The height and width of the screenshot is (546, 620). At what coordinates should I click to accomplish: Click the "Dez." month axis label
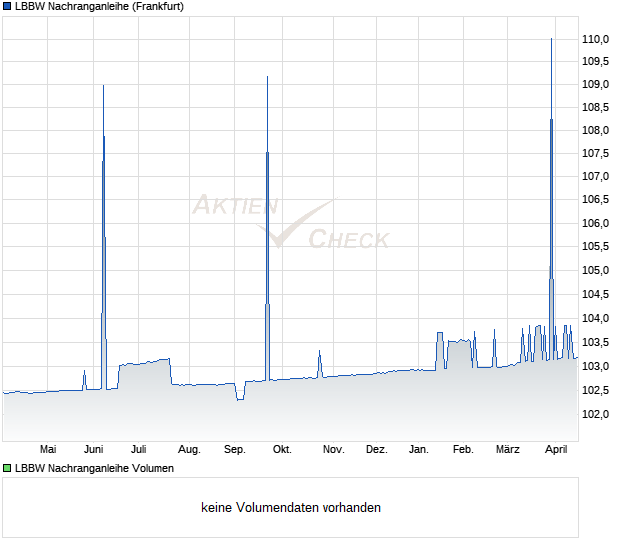pos(376,449)
